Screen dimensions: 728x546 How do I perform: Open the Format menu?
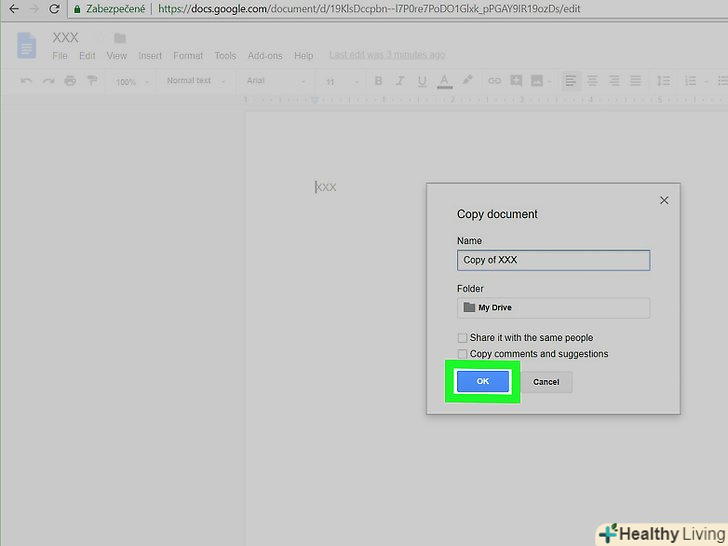coord(188,56)
